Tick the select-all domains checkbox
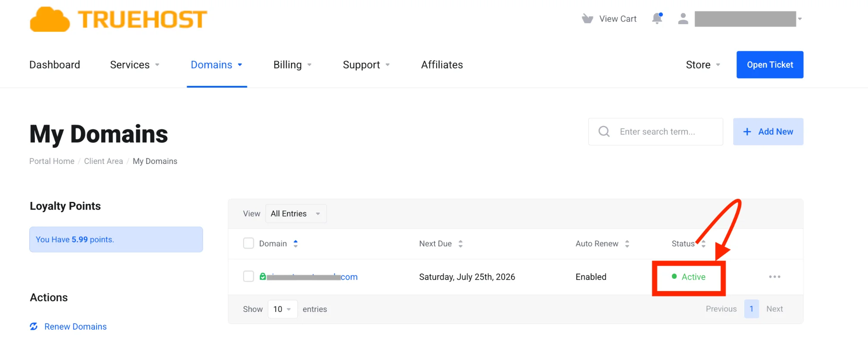 click(x=249, y=243)
